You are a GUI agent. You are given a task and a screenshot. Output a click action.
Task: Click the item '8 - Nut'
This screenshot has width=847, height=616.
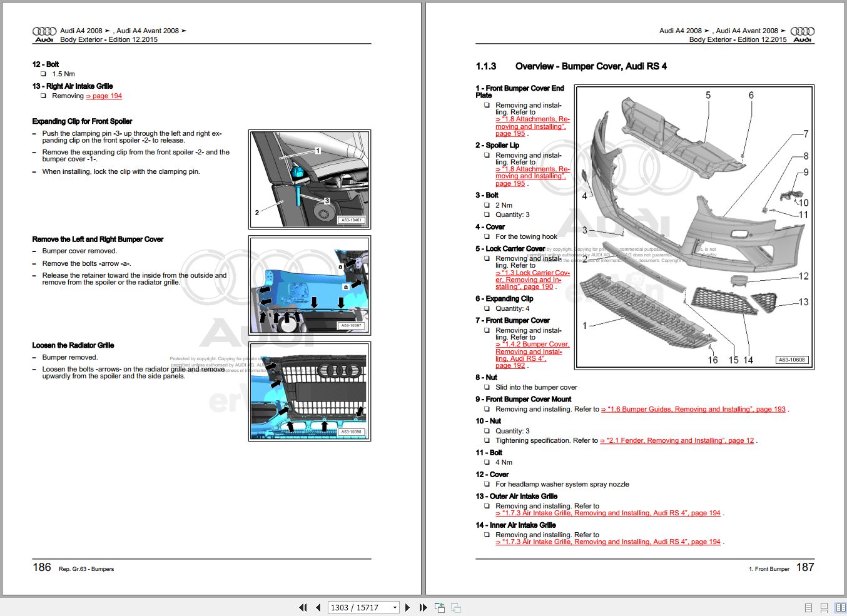[486, 377]
